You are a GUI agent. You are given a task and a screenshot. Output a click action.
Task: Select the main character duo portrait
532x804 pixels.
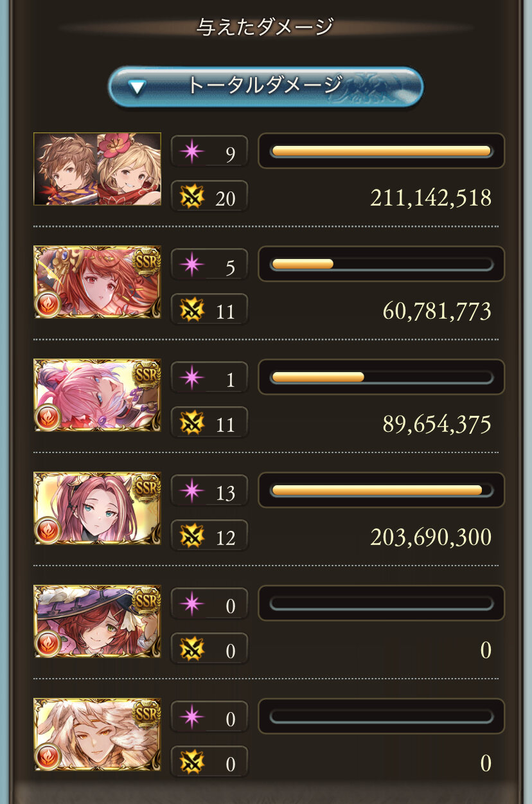(x=97, y=169)
